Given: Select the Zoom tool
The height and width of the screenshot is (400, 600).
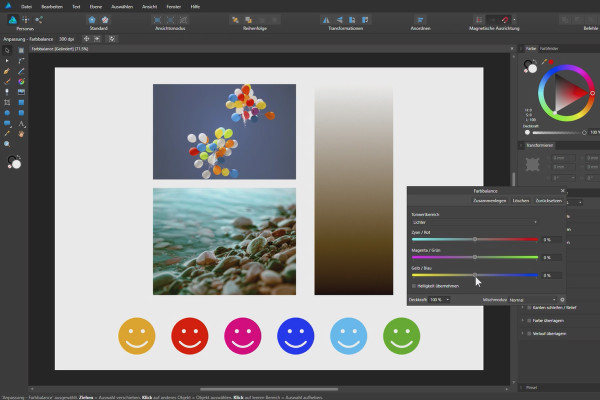Looking at the screenshot, I should click(x=7, y=144).
